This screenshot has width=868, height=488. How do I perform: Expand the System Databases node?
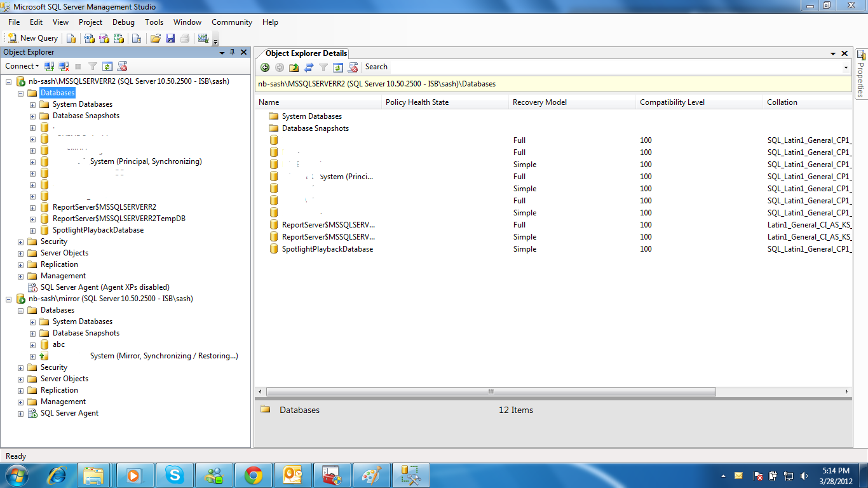pyautogui.click(x=32, y=104)
